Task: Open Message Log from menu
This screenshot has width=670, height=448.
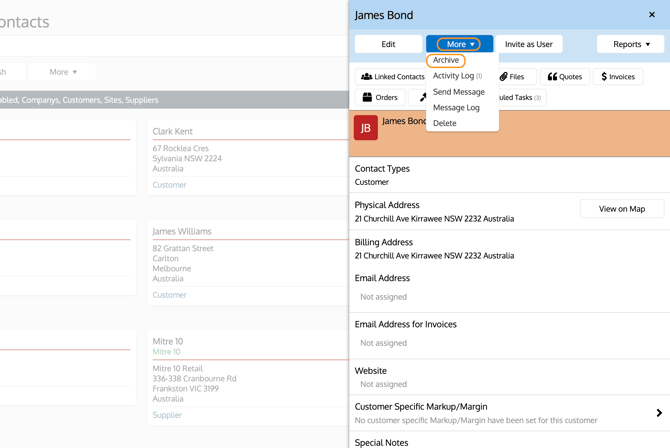Action: point(456,108)
